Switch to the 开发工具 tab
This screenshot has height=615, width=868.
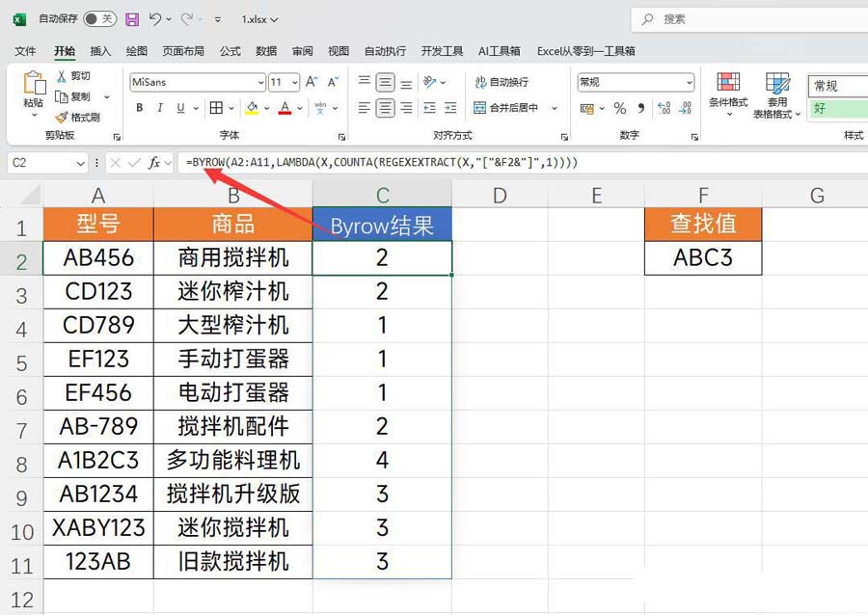point(442,51)
